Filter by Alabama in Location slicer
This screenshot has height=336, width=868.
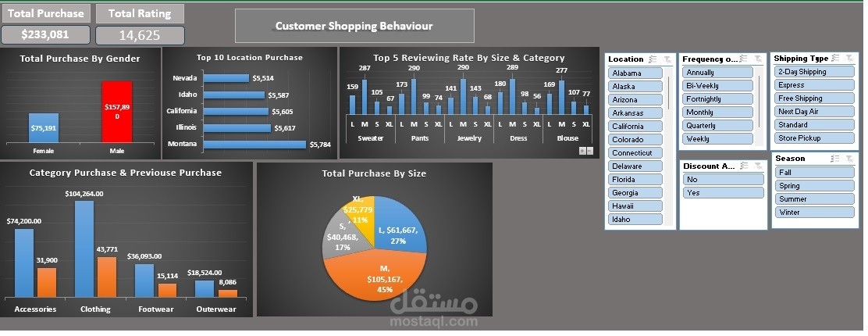pyautogui.click(x=635, y=73)
